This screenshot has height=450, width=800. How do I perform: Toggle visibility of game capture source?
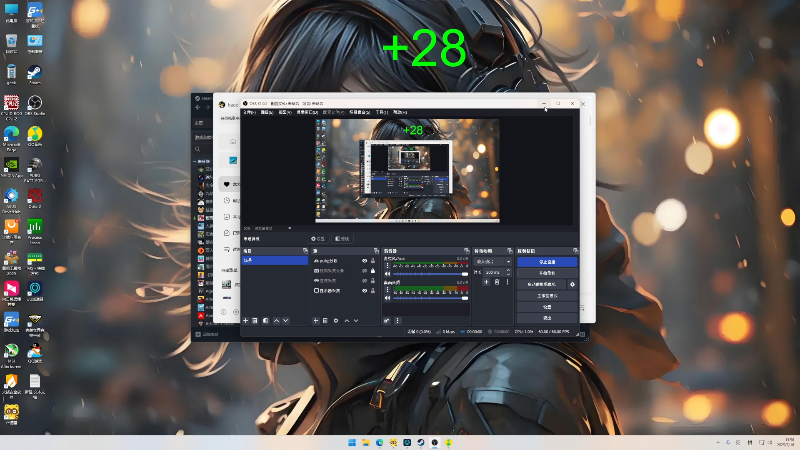click(364, 281)
